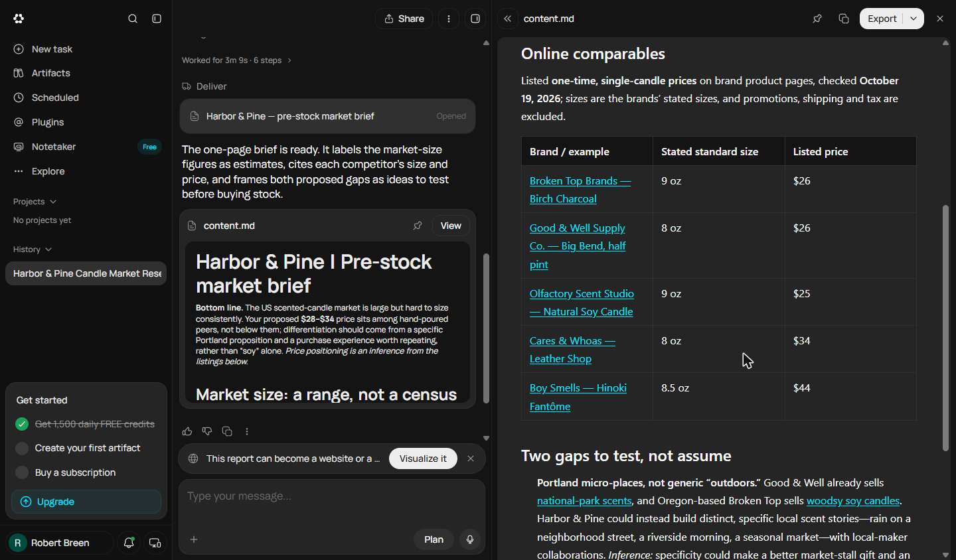956x560 pixels.
Task: Click the chat conversation scrollbar
Action: 486,328
